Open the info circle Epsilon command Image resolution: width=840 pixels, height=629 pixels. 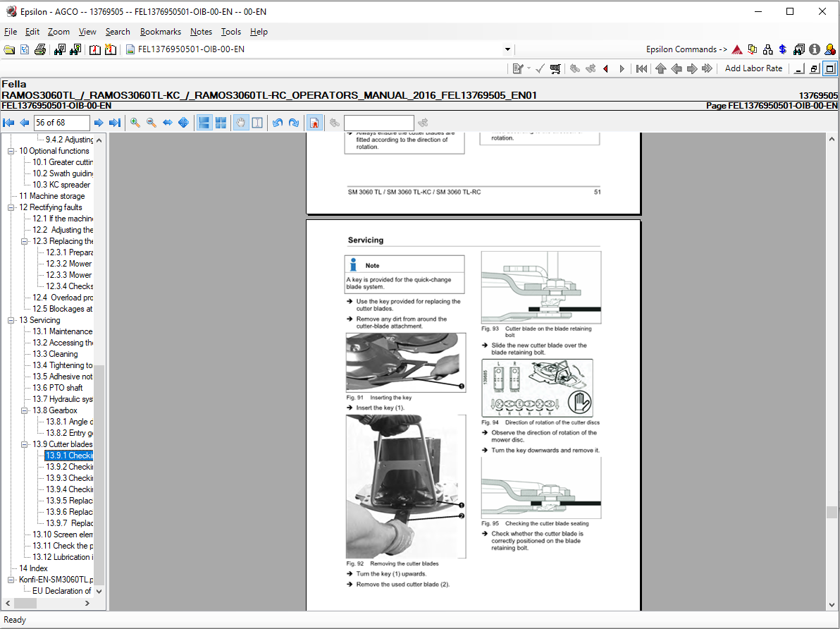coord(815,49)
